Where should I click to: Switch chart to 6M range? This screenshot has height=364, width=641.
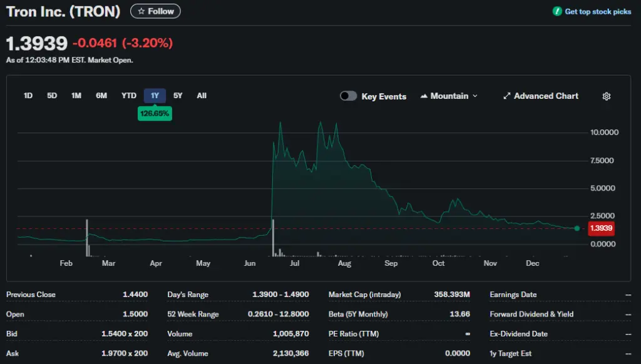pyautogui.click(x=101, y=96)
